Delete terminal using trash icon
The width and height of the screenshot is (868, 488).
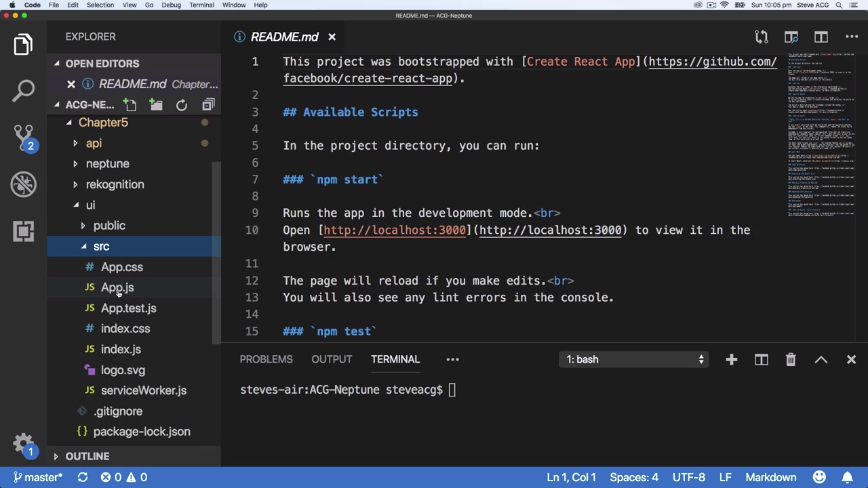(791, 359)
